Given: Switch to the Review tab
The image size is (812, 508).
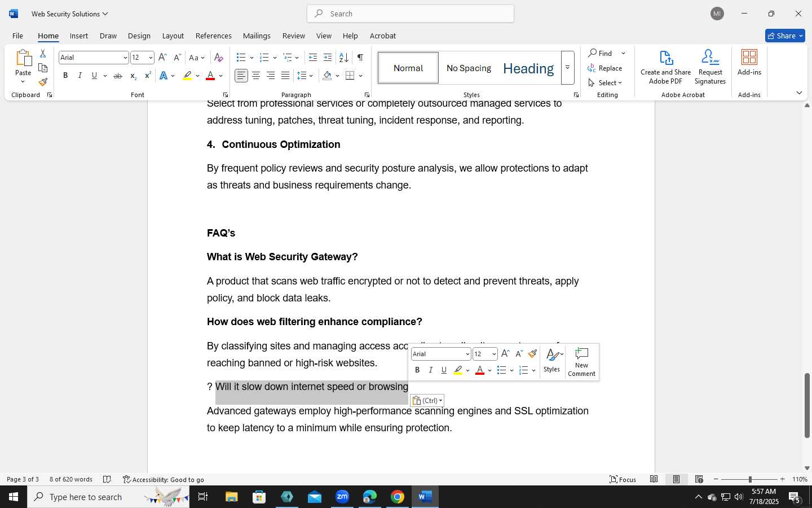Looking at the screenshot, I should [293, 36].
